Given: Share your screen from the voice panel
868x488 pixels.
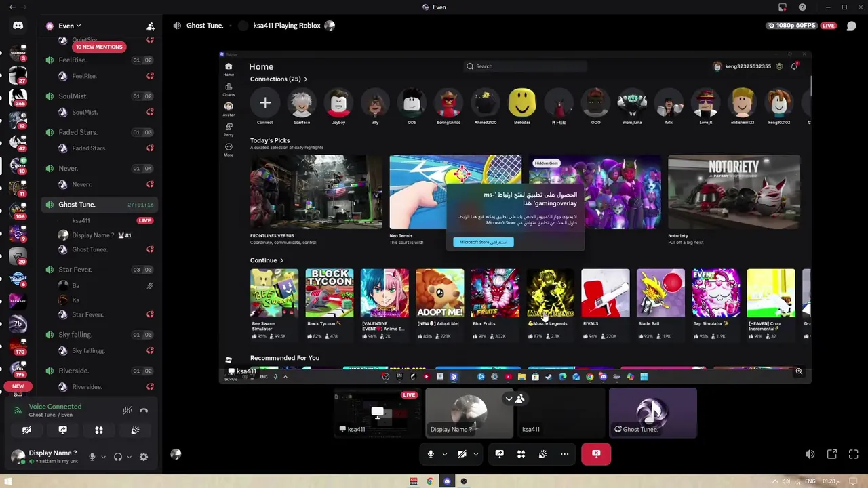Looking at the screenshot, I should point(62,430).
